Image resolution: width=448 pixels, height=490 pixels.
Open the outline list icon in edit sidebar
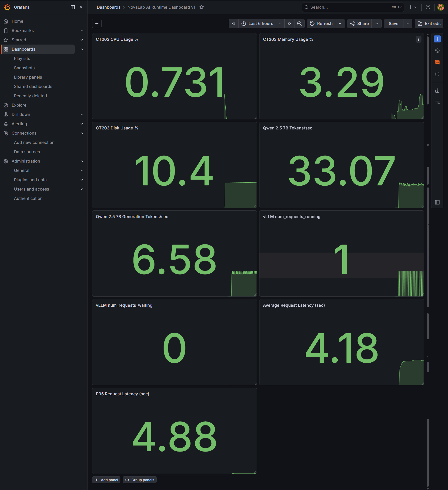point(437,102)
